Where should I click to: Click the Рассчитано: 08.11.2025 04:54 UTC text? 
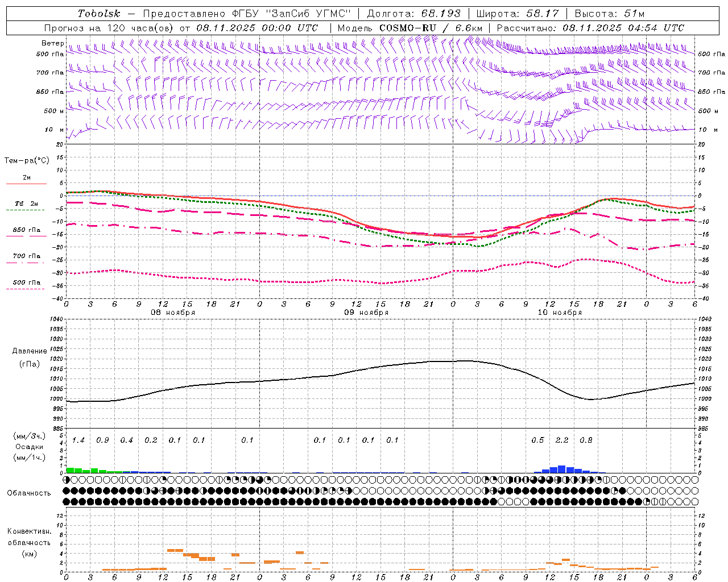coord(590,28)
